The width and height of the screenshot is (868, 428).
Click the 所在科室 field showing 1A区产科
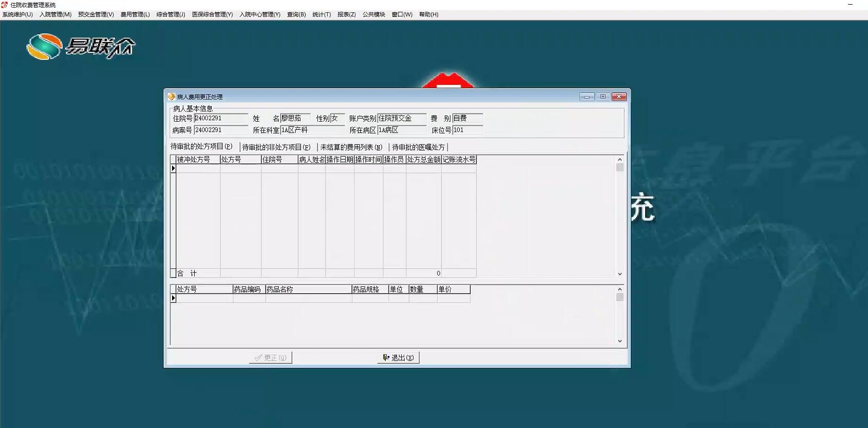(x=312, y=130)
